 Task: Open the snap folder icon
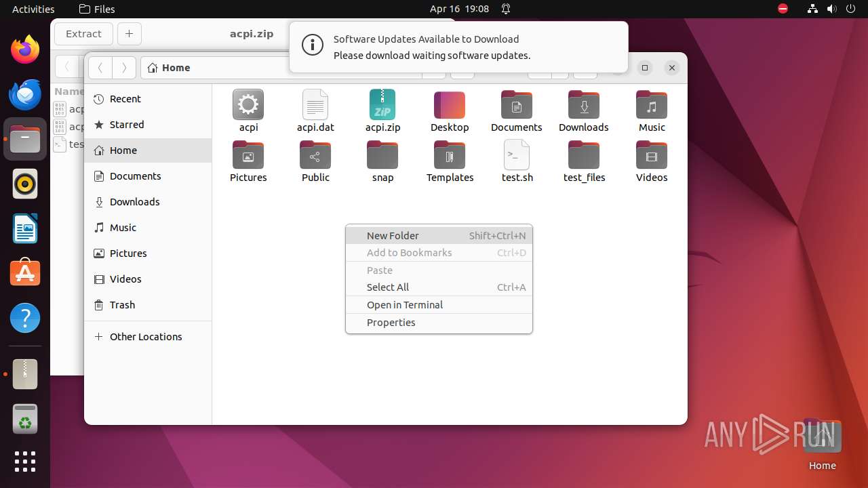point(382,155)
